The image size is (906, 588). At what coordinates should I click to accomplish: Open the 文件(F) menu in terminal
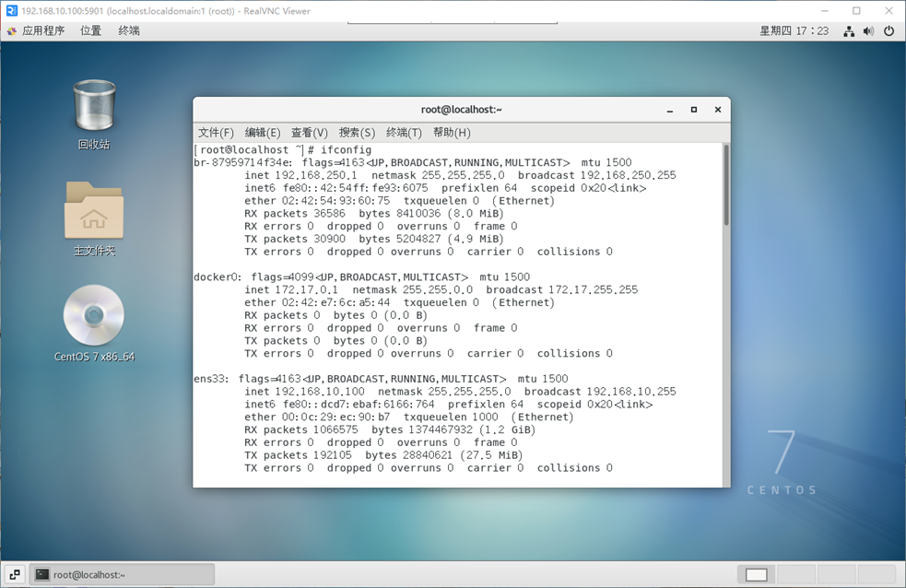(216, 133)
